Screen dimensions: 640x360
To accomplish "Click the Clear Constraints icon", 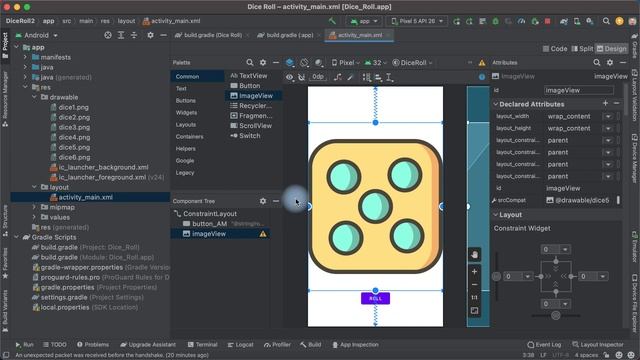I will coord(338,77).
